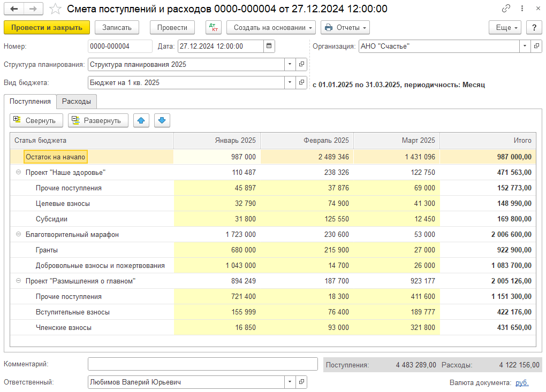
Task: Add document to favorites with star icon
Action: pos(55,9)
